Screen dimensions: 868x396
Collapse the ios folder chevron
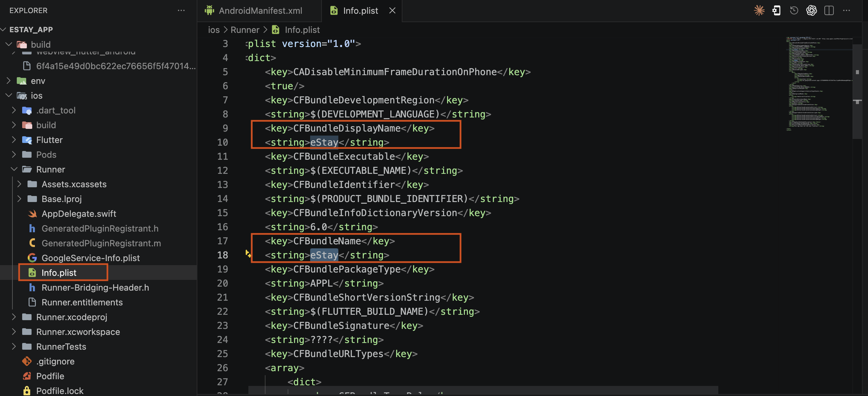[9, 95]
